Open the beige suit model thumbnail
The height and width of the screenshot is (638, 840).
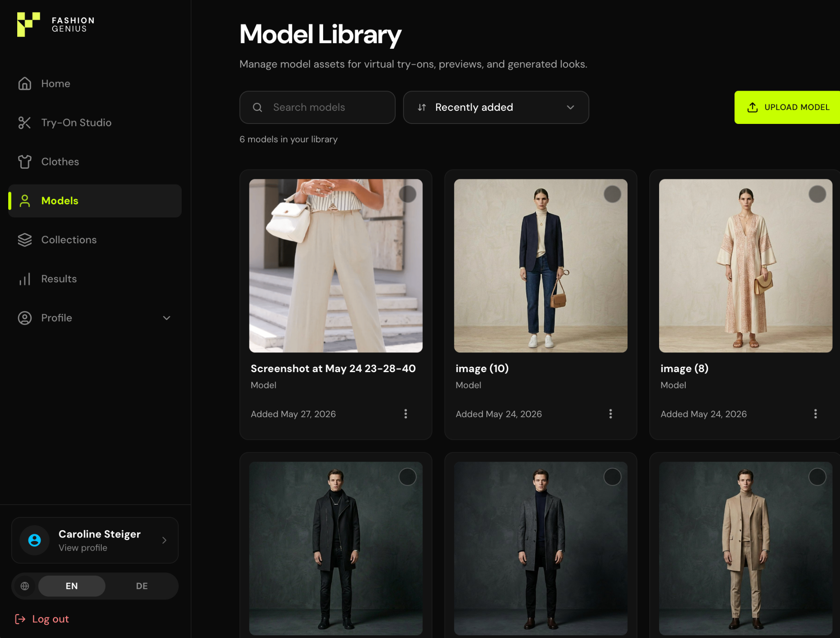click(746, 549)
